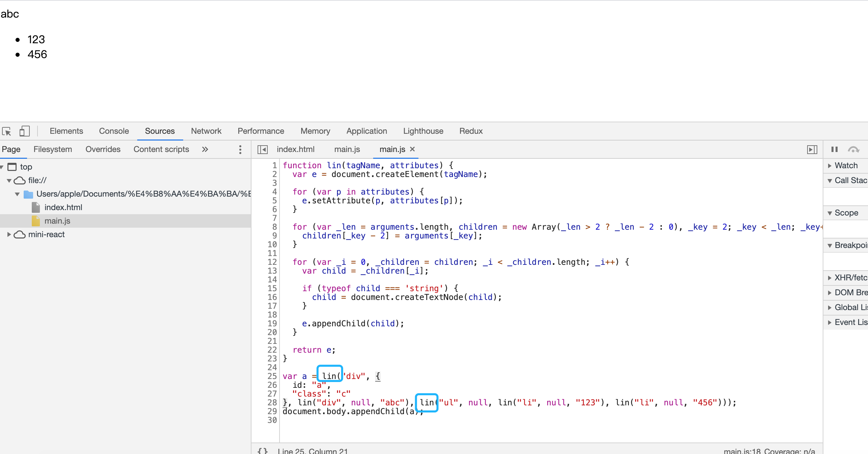Click the mini-react cloud icon
Viewport: 868px width, 454px height.
point(20,234)
